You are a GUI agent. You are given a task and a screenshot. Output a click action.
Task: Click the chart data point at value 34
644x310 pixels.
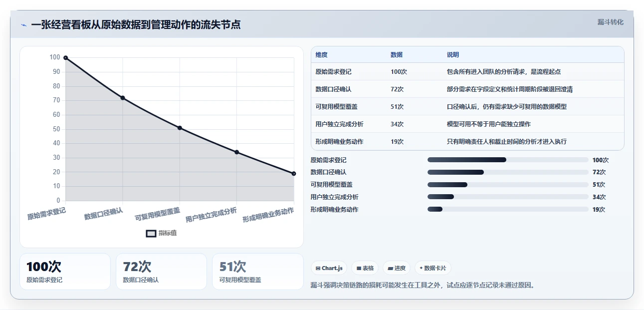[236, 152]
